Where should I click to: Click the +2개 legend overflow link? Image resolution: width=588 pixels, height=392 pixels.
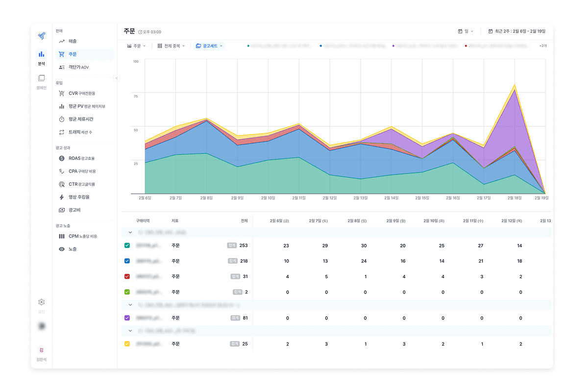coord(543,46)
